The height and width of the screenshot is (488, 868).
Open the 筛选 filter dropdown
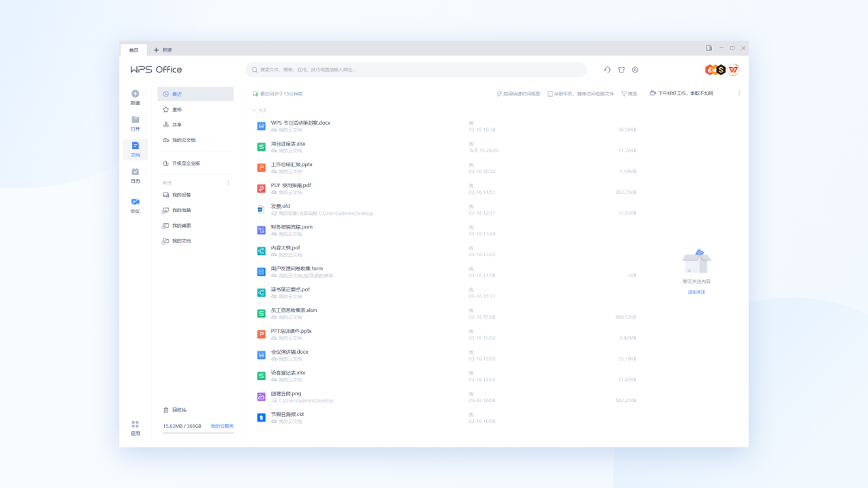[629, 94]
